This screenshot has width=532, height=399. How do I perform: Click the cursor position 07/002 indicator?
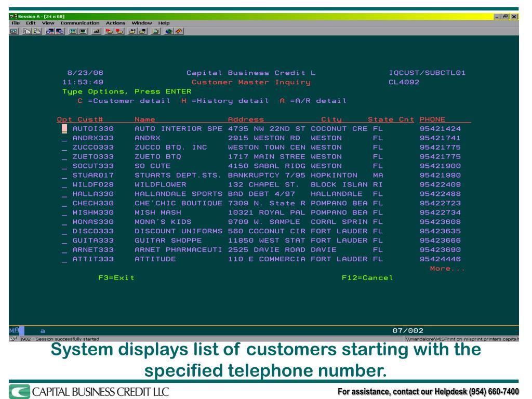[x=408, y=330]
